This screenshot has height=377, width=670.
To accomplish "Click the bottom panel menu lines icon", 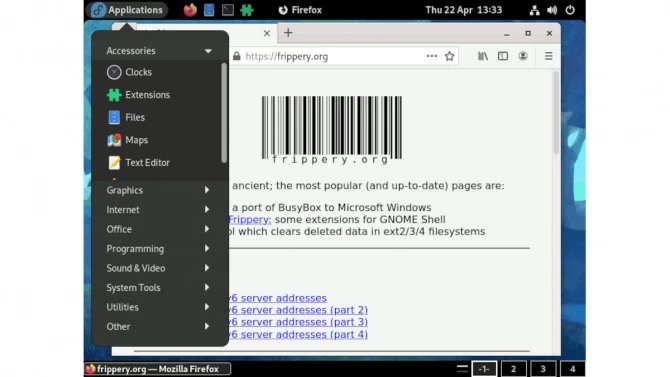I will click(462, 369).
